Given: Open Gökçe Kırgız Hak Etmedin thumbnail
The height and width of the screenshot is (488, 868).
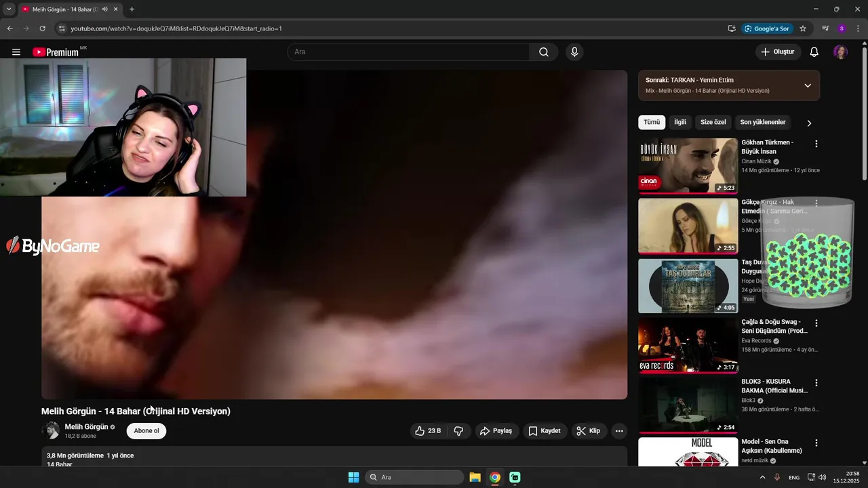Looking at the screenshot, I should (x=688, y=226).
